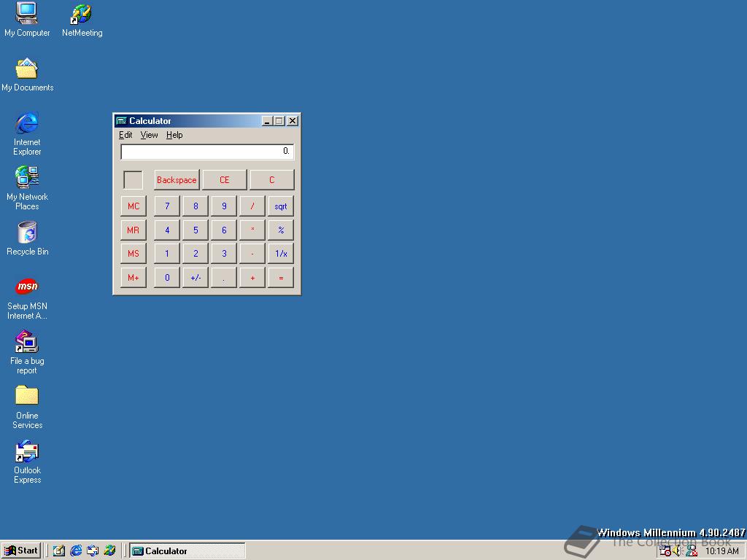Screen dimensions: 747x560
Task: Open the Start menu
Action: pos(21,551)
